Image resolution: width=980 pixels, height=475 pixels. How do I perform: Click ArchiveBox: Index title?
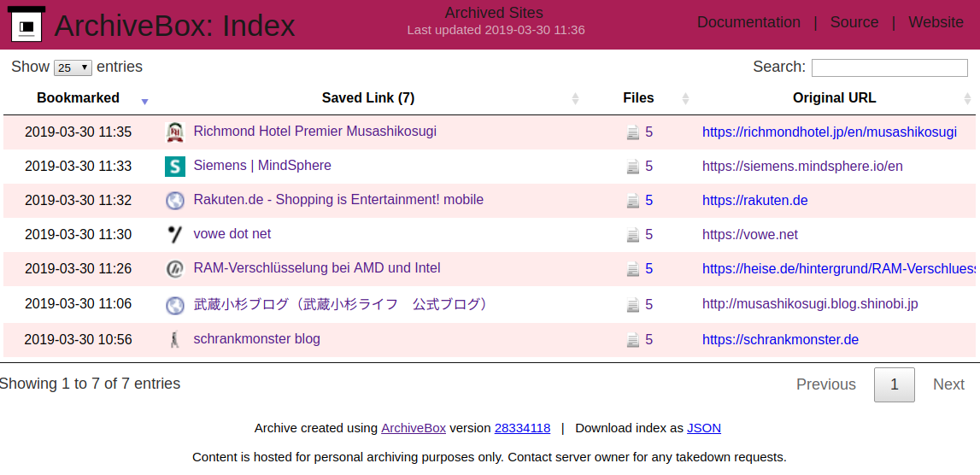point(175,26)
